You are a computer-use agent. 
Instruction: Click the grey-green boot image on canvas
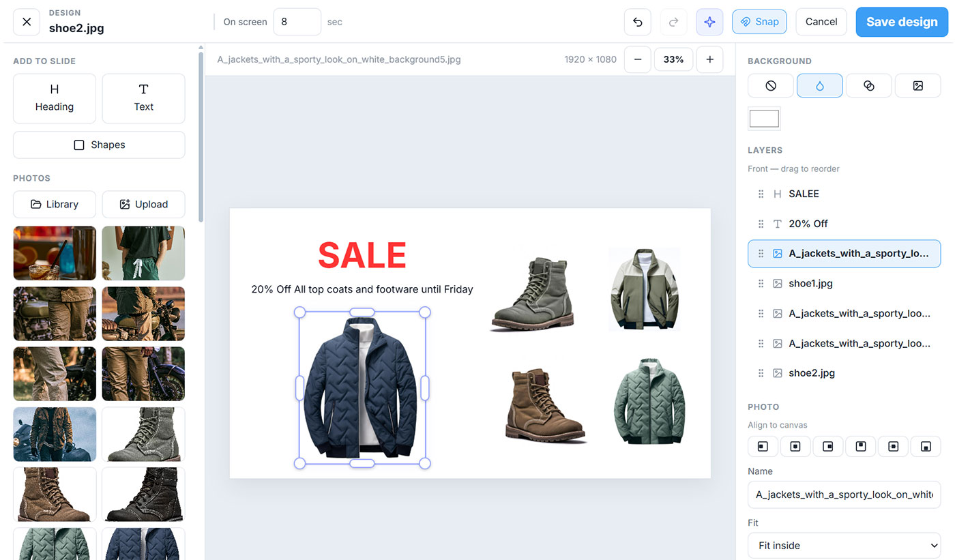tap(533, 295)
